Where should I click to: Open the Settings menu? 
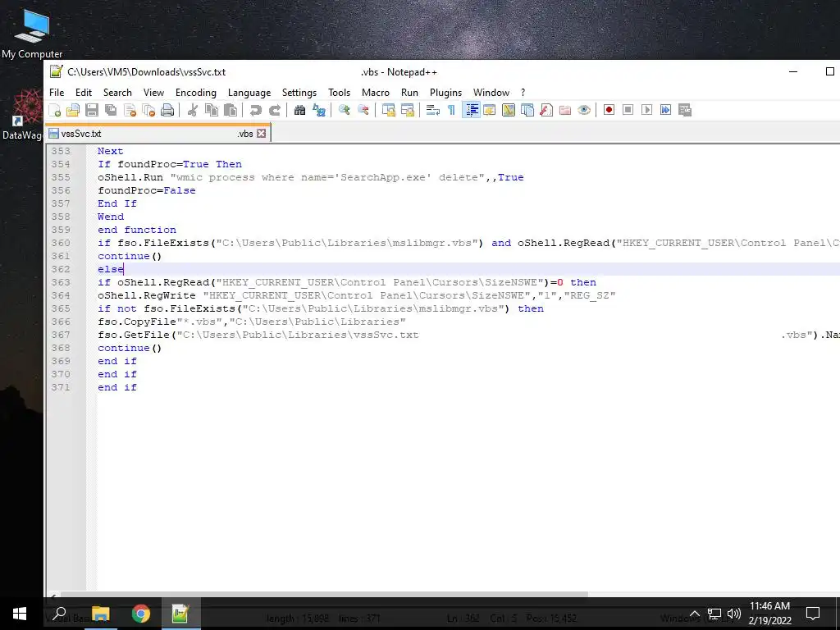pyautogui.click(x=299, y=93)
